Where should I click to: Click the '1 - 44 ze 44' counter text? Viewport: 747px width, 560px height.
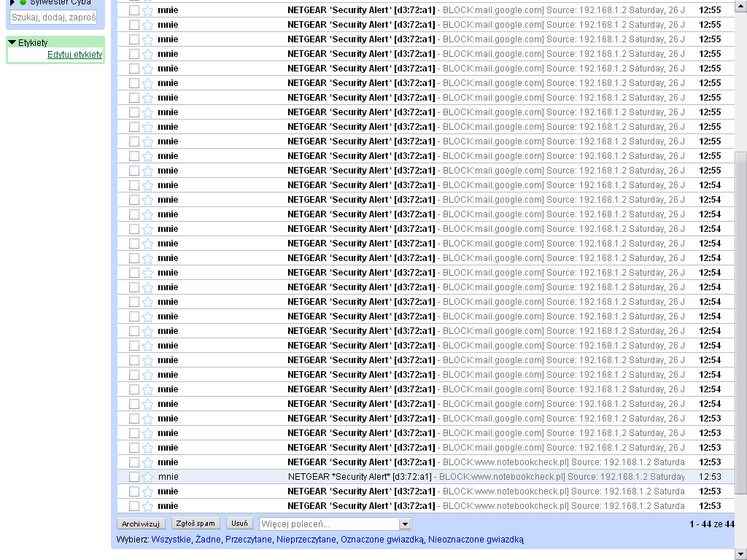coord(712,524)
